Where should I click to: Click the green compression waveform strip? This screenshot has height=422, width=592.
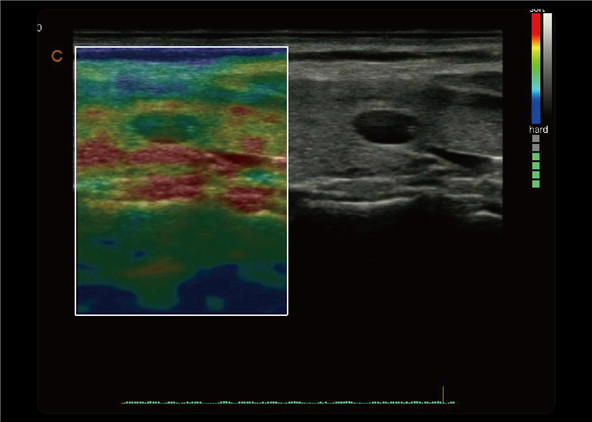(288, 403)
